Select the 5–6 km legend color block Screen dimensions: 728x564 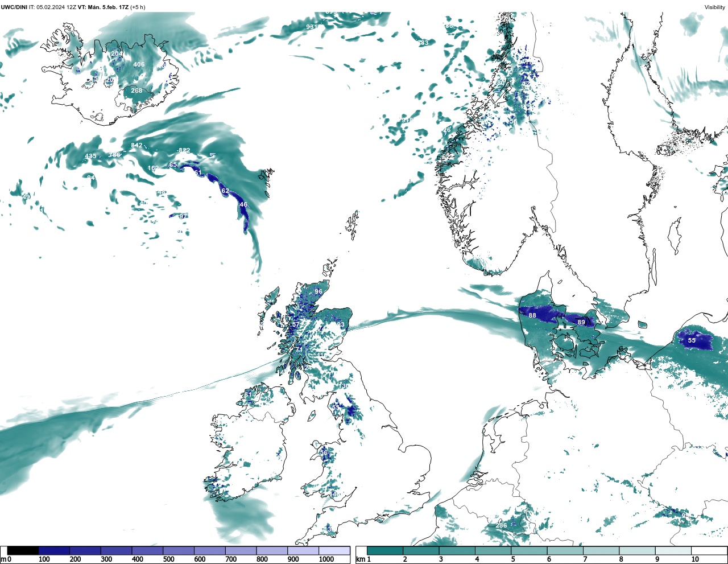pos(529,550)
